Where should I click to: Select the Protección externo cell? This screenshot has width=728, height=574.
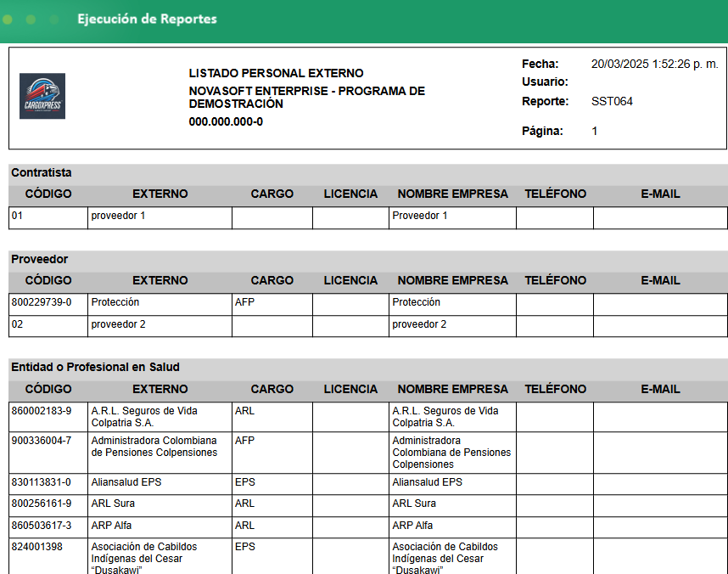(160, 304)
